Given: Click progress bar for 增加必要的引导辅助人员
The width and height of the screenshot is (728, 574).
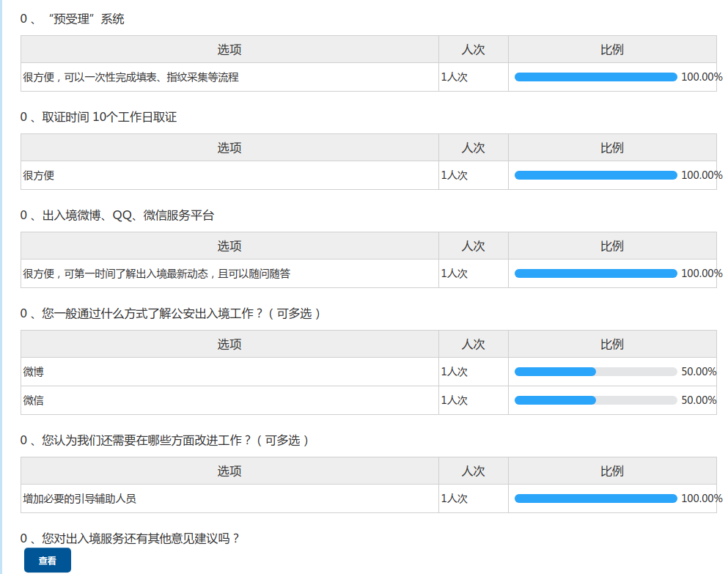Looking at the screenshot, I should (x=595, y=498).
